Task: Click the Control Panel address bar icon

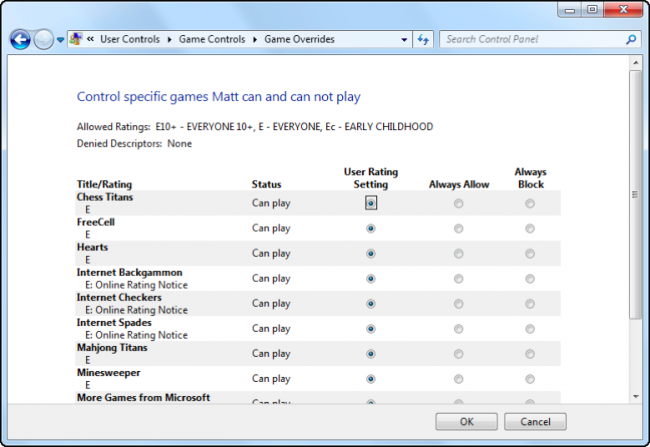Action: [76, 39]
